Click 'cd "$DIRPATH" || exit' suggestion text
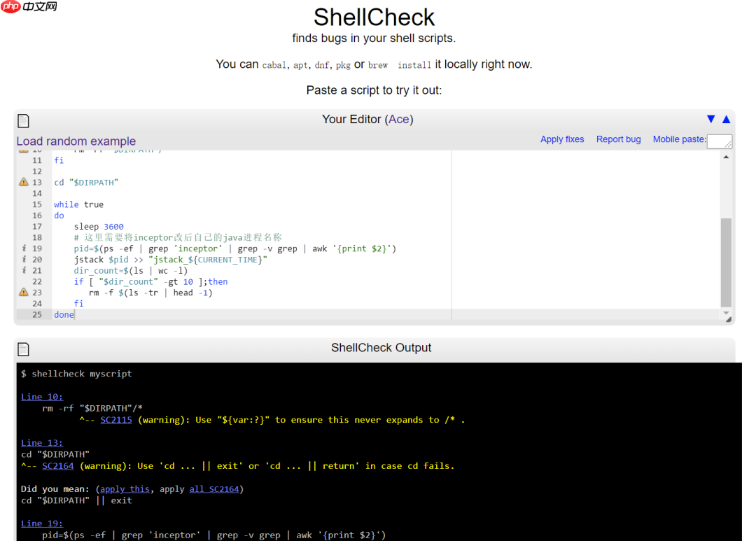Screen dimensions: 756x541 (x=76, y=500)
